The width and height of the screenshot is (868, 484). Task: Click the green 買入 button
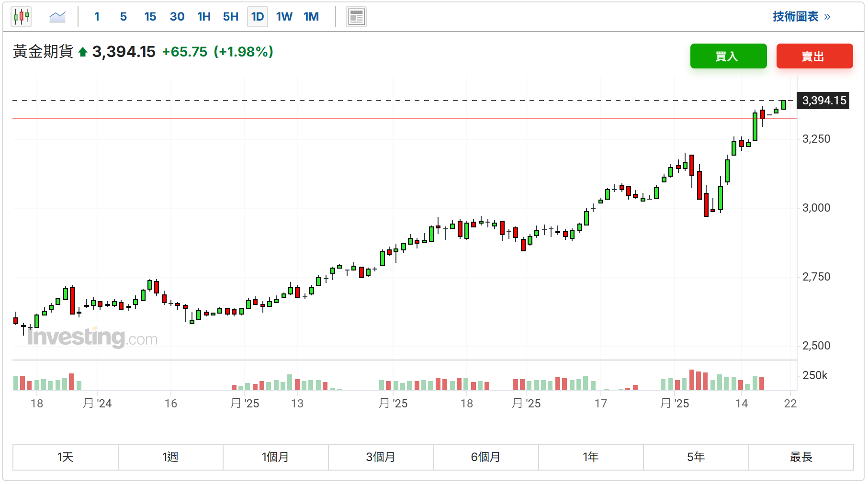[729, 56]
